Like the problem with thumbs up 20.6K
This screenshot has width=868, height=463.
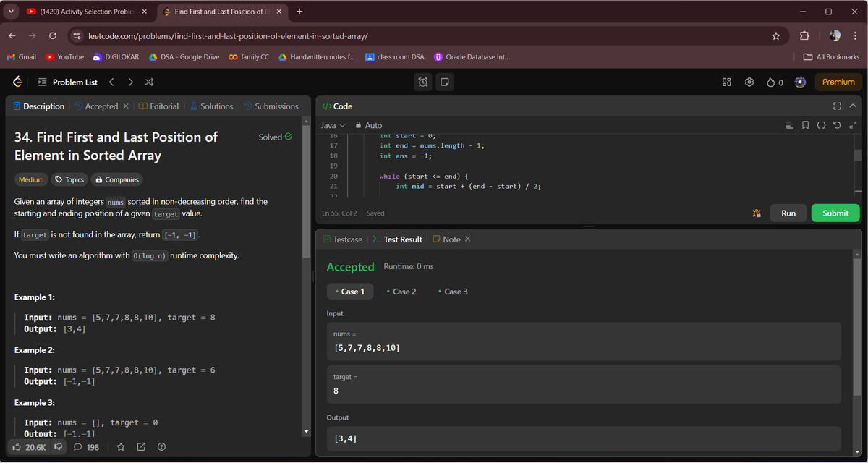(29, 447)
